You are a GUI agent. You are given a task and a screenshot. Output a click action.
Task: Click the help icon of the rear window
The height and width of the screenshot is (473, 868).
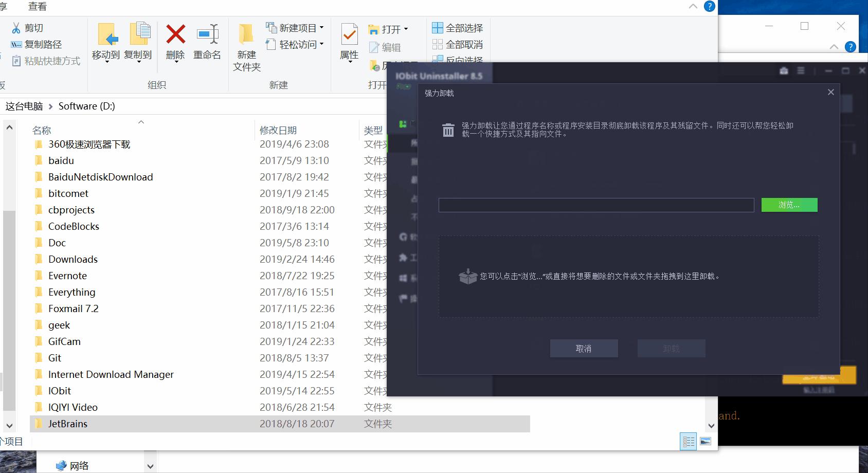click(851, 47)
